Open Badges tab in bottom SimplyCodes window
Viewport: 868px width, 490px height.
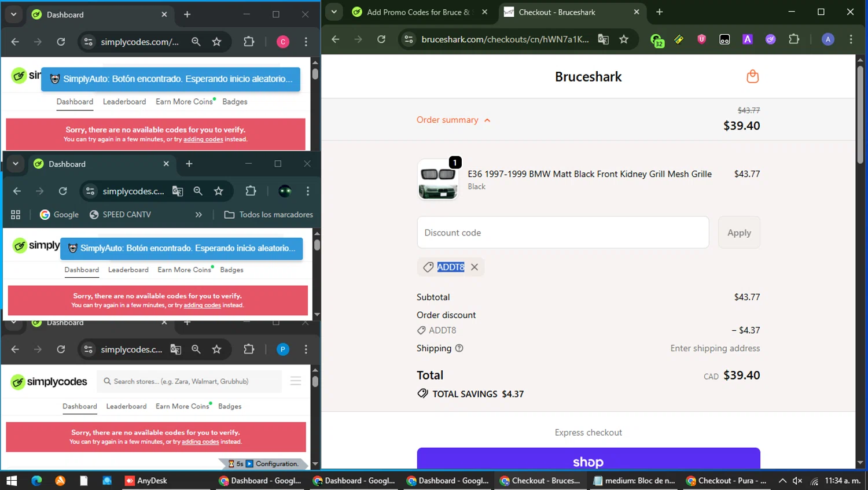(x=230, y=406)
